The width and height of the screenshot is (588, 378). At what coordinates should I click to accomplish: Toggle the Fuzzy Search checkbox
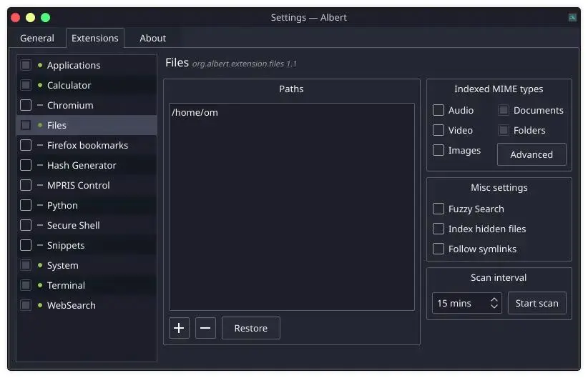click(x=438, y=209)
